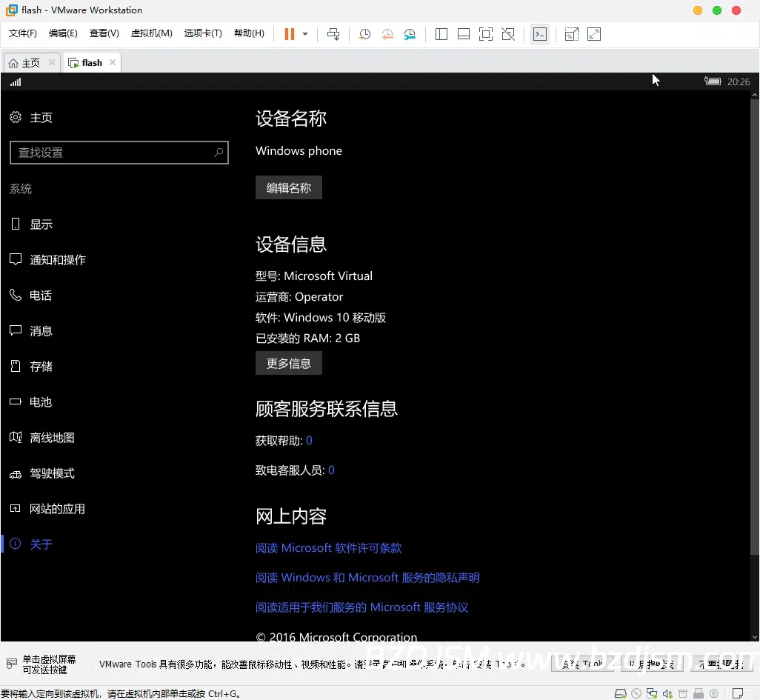Click the hard disk device icon in the status bar
Viewport: 760px width, 700px height.
pyautogui.click(x=620, y=693)
